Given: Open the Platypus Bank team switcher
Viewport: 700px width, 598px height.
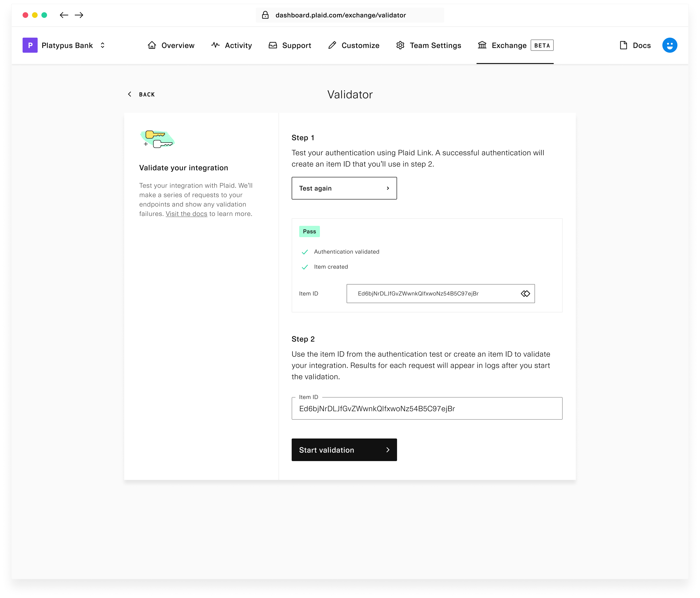Looking at the screenshot, I should coord(103,45).
